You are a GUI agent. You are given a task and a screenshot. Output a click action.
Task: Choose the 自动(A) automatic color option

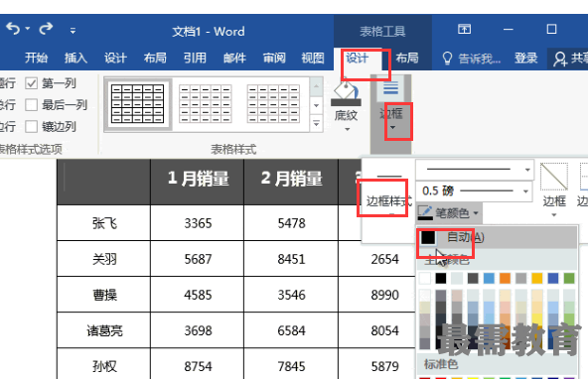coord(497,237)
